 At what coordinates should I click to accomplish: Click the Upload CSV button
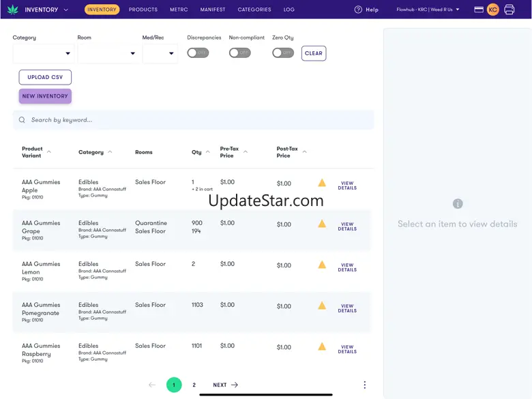[45, 77]
